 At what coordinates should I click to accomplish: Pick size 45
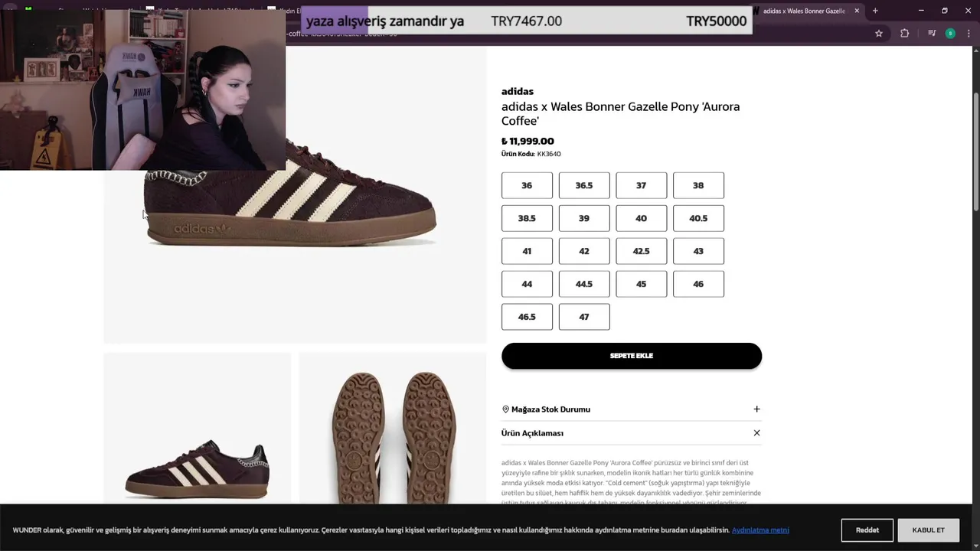[x=641, y=284]
